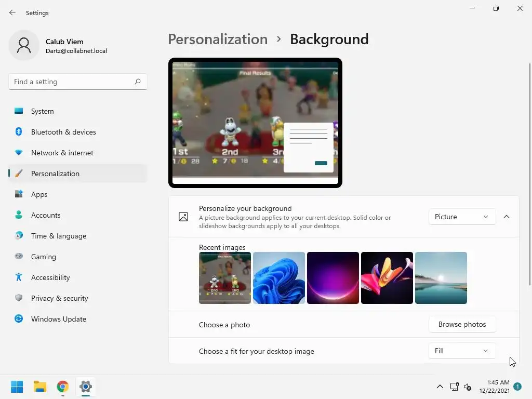Click the Find a setting search box

coord(78,82)
